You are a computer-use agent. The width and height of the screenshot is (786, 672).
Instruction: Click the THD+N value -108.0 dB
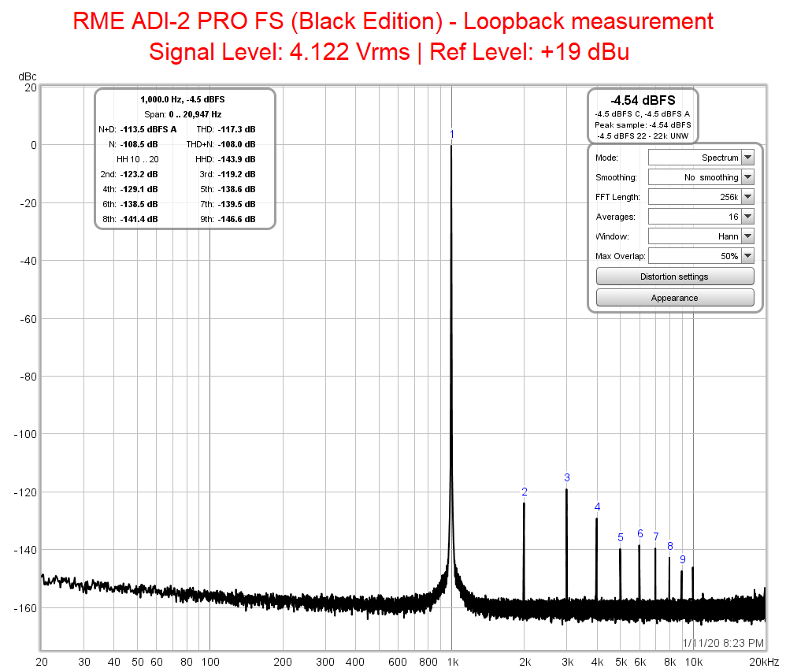236,144
